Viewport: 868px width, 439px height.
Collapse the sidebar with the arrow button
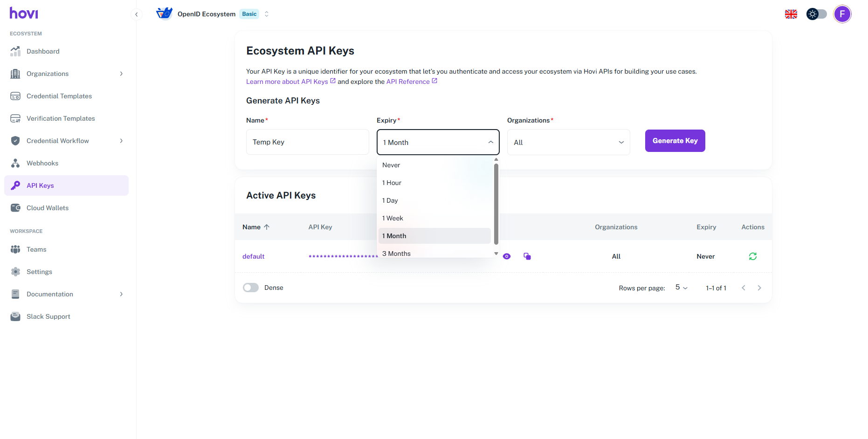pos(136,14)
